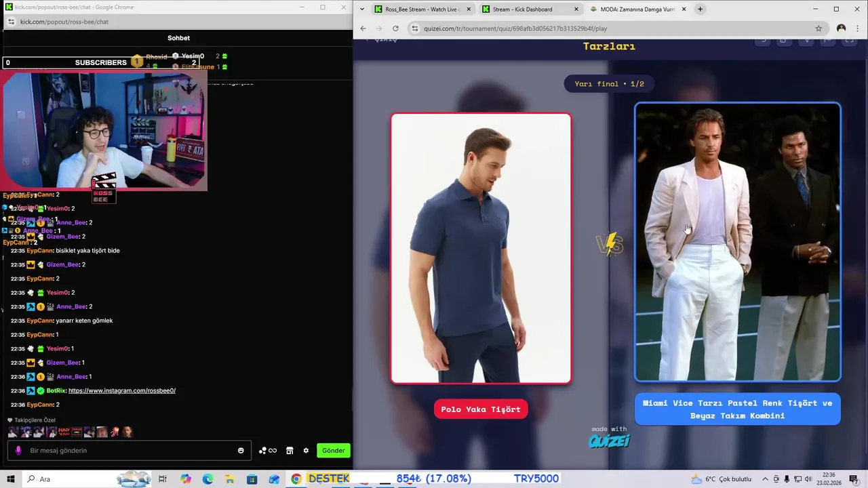
Task: Select the polo shirt photo card
Action: (481, 248)
